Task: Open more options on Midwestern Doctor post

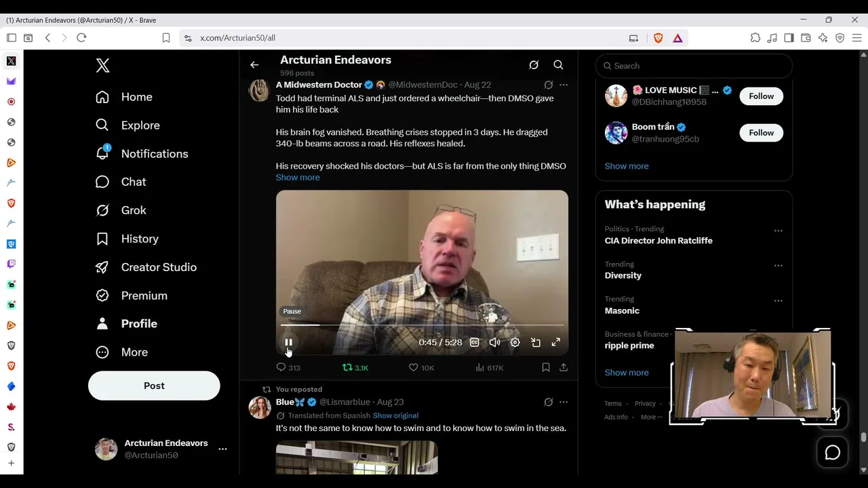Action: pyautogui.click(x=564, y=85)
